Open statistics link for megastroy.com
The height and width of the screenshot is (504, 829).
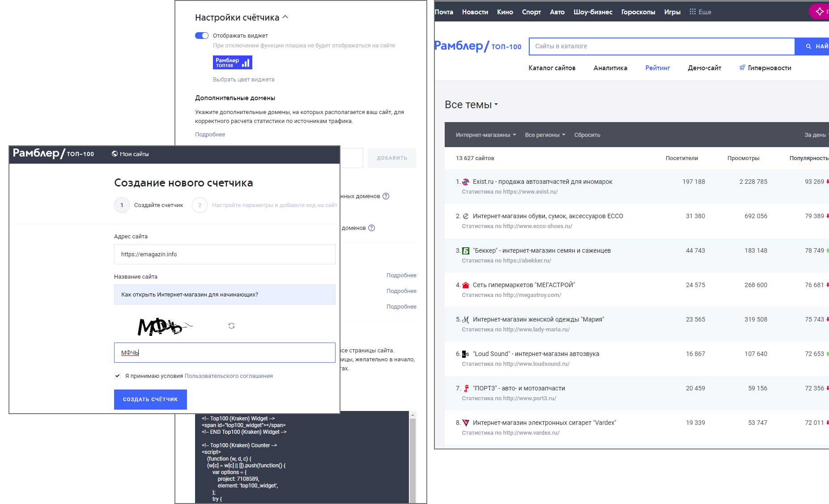coord(511,295)
